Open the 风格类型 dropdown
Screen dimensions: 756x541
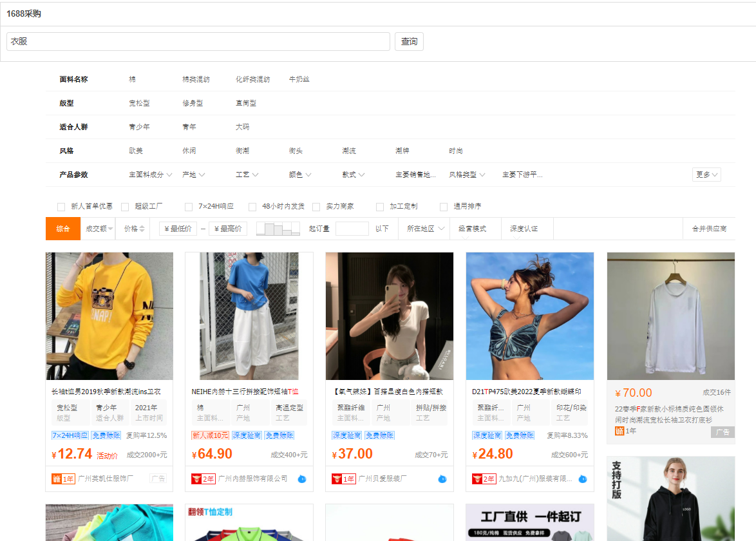tap(468, 175)
